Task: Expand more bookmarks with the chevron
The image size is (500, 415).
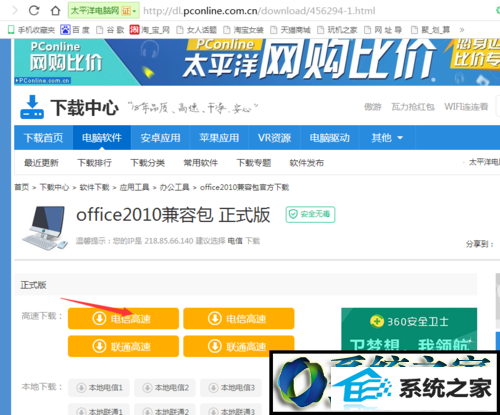Action: pyautogui.click(x=462, y=30)
